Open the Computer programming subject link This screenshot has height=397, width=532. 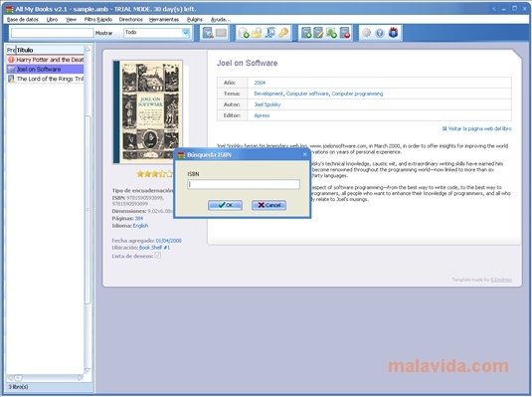(357, 94)
